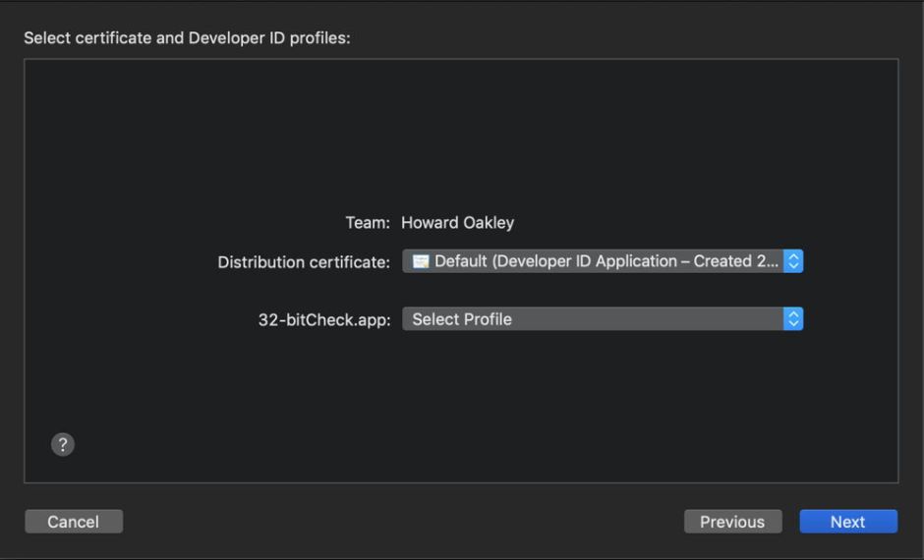Viewport: 924px width, 560px height.
Task: Open the Distribution certificate dropdown
Action: pyautogui.click(x=602, y=262)
